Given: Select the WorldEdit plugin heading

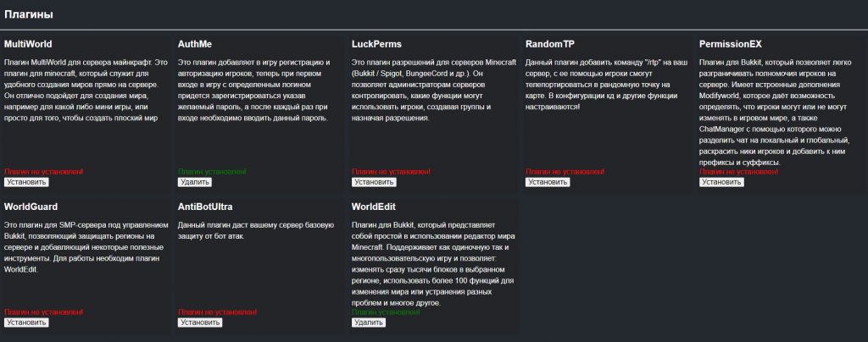Looking at the screenshot, I should coord(374,207).
